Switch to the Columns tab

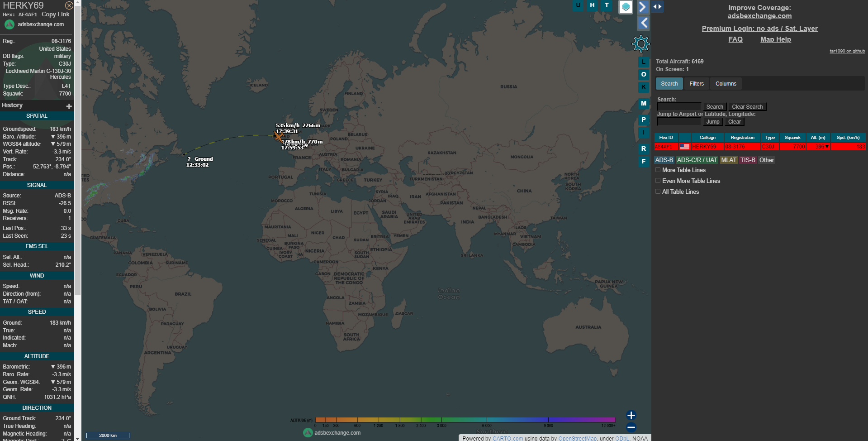click(726, 84)
